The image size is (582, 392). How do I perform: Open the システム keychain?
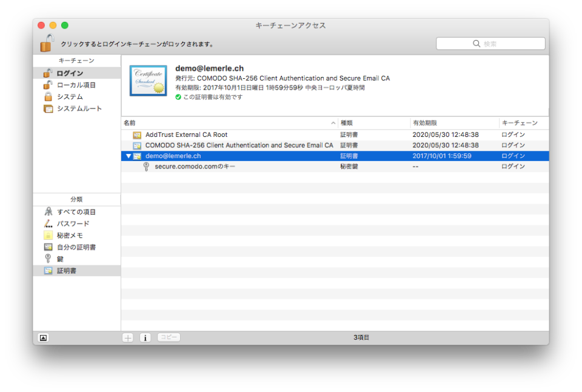[x=70, y=97]
